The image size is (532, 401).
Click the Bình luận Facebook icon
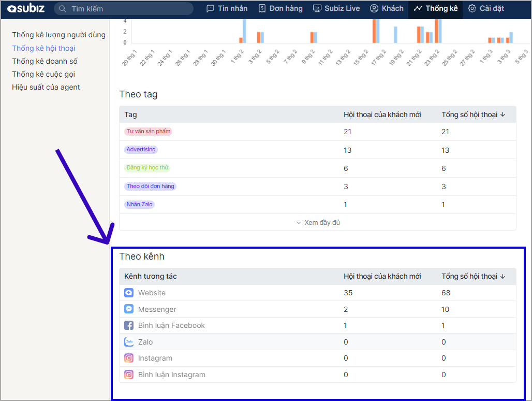tap(129, 325)
